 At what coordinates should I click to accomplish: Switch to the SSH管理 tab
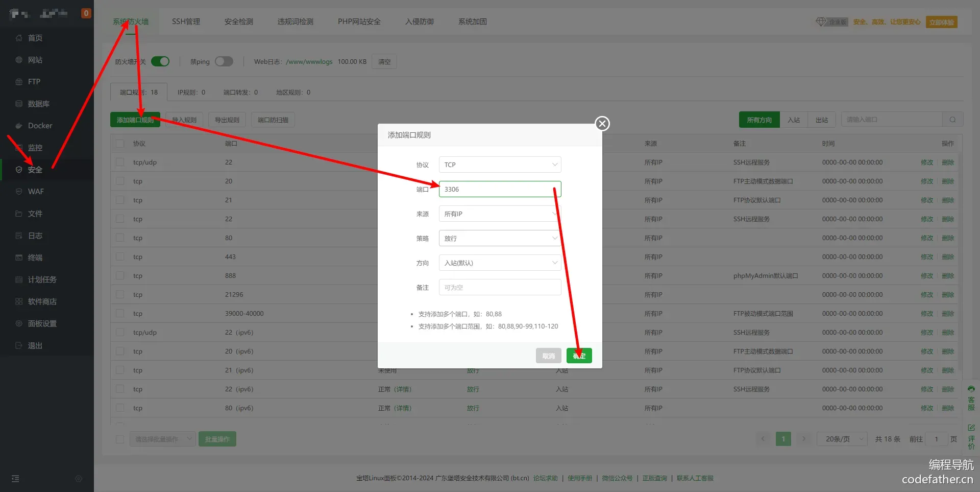click(x=186, y=21)
